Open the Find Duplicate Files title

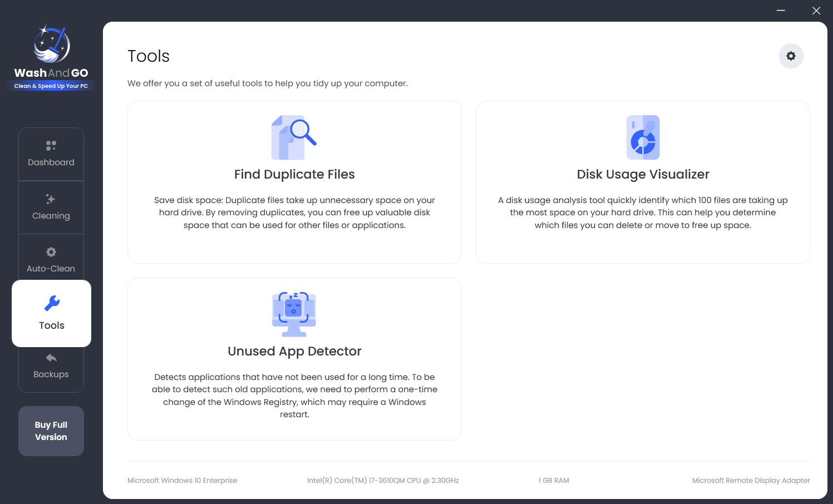coord(294,175)
